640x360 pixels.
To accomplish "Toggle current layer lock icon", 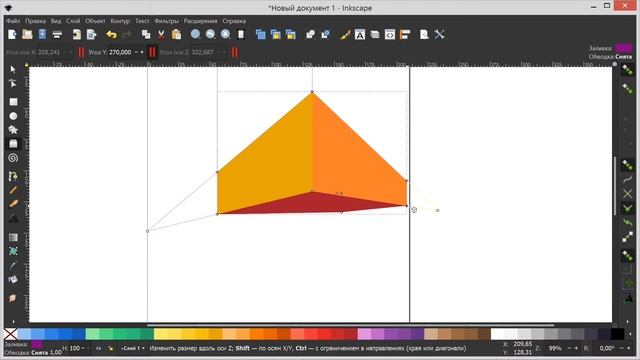I will tap(111, 349).
